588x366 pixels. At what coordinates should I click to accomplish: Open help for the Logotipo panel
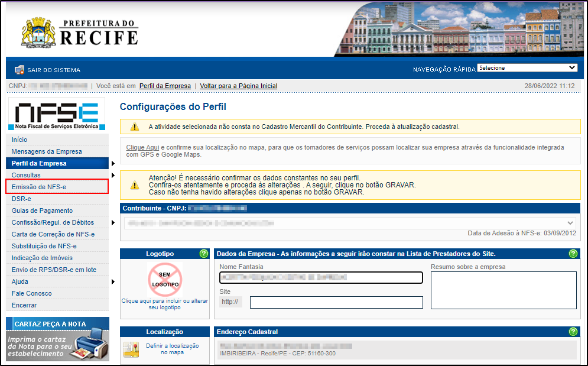[204, 254]
